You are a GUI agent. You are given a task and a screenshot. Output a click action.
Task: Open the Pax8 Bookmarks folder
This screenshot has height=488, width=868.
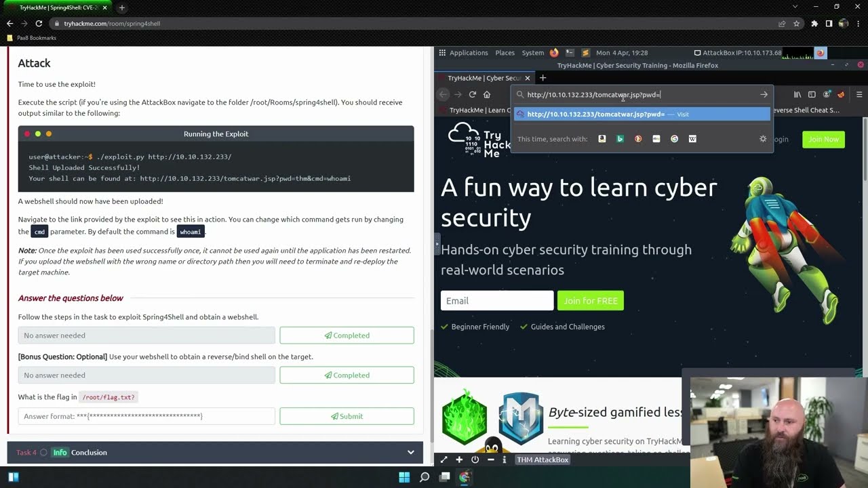(32, 38)
